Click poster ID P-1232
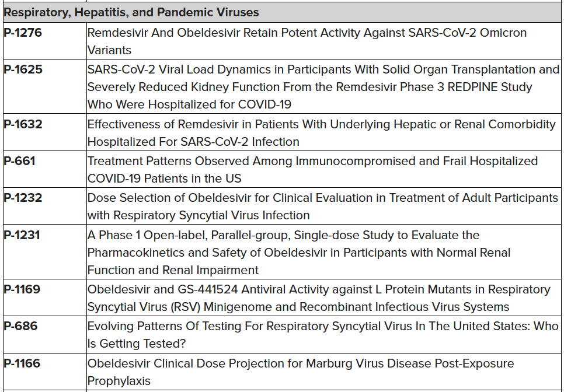This screenshot has height=392, width=564. point(23,197)
